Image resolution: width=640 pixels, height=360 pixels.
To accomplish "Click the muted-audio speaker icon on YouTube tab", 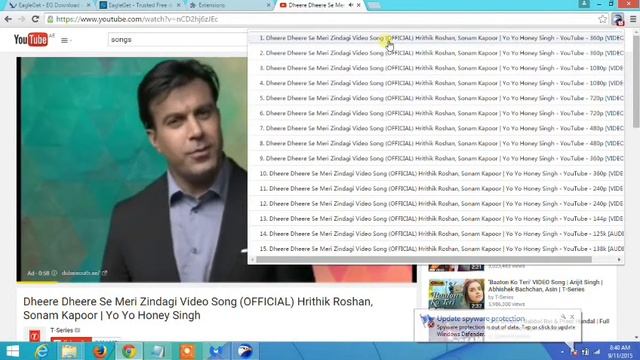I will coord(351,5).
